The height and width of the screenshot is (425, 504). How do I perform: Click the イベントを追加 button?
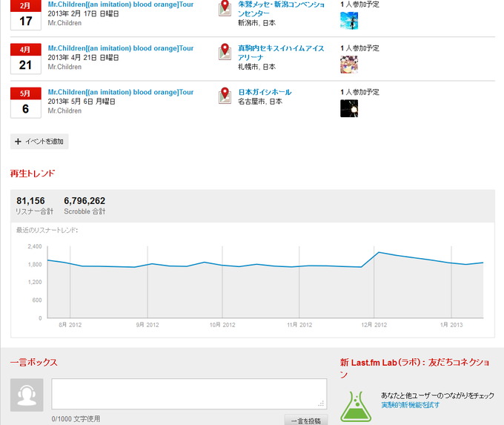pos(39,141)
